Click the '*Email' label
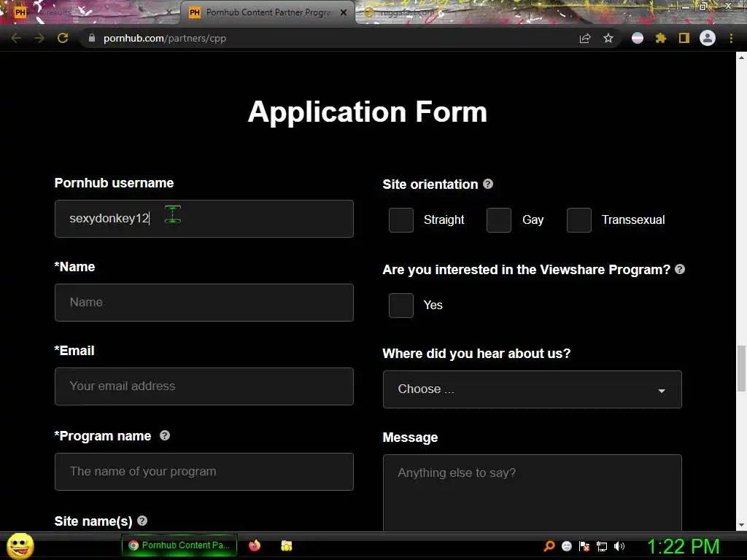 coord(74,351)
